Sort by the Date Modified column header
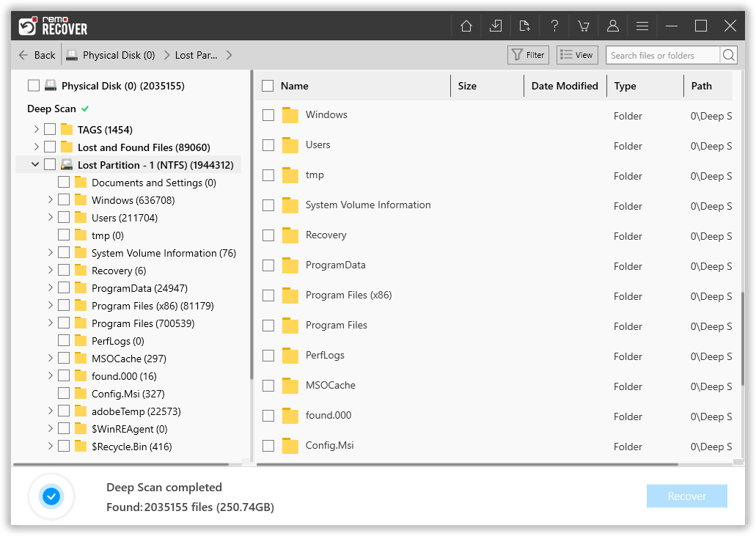The width and height of the screenshot is (756, 536). 564,86
